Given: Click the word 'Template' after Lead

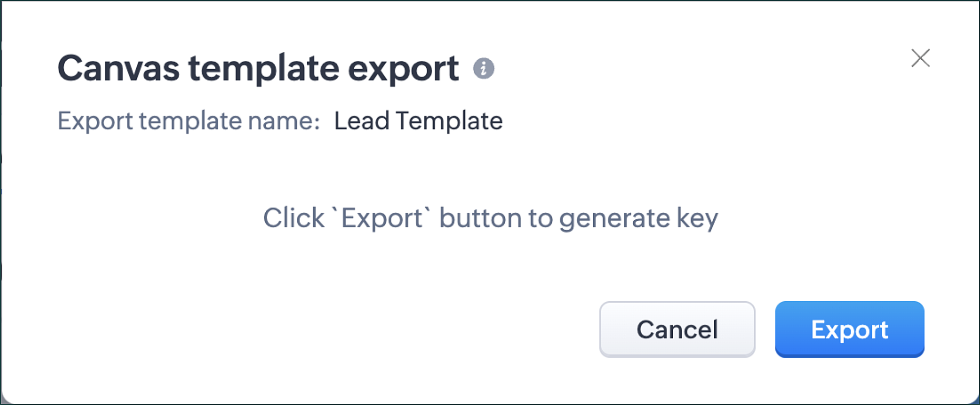Looking at the screenshot, I should (449, 121).
